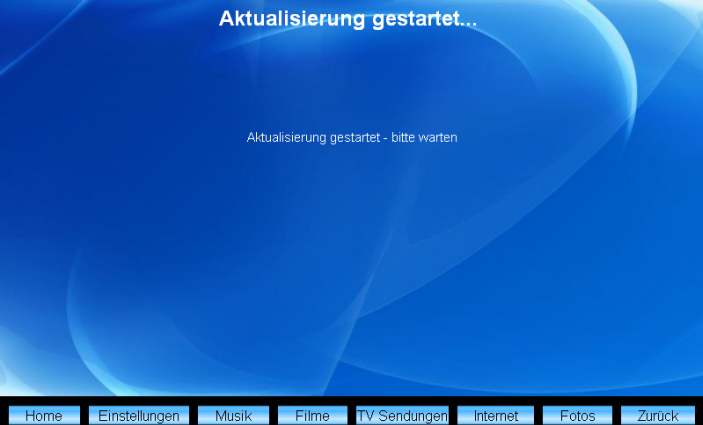The width and height of the screenshot is (703, 425).
Task: Open settings via the Einstellungen button
Action: (x=138, y=415)
